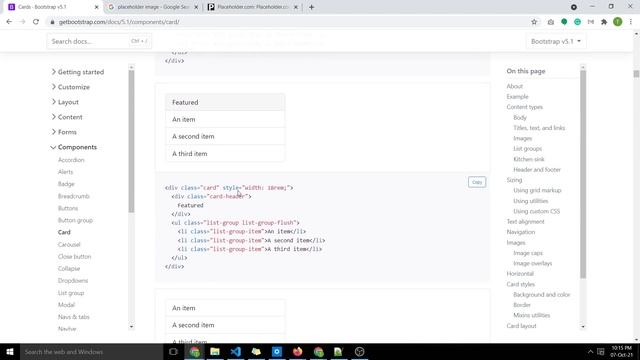Image resolution: width=640 pixels, height=360 pixels.
Task: Switch to Cards Bootstrap v5.1 tab
Action: tap(53, 7)
